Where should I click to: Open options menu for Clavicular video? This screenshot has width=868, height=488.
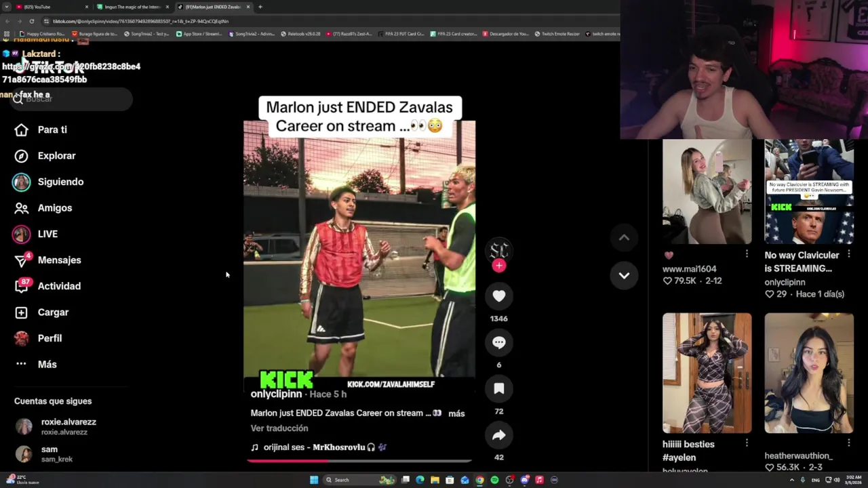pos(848,254)
